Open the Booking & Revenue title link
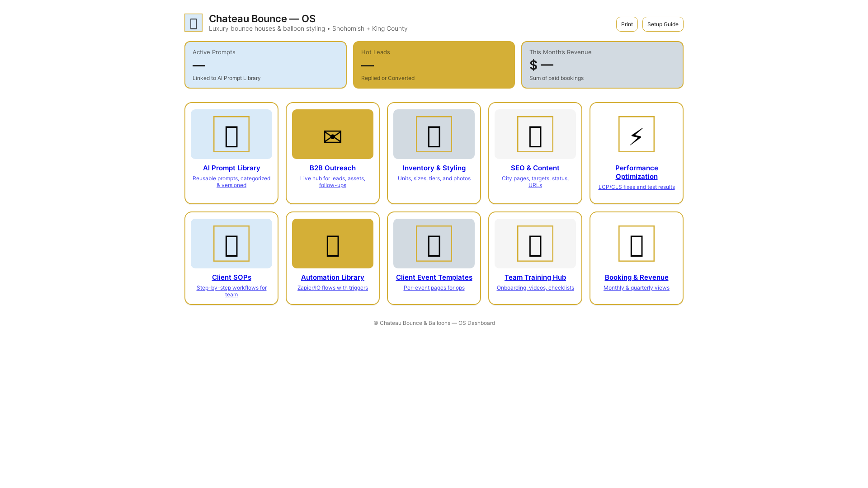The image size is (868, 488). pyautogui.click(x=637, y=277)
